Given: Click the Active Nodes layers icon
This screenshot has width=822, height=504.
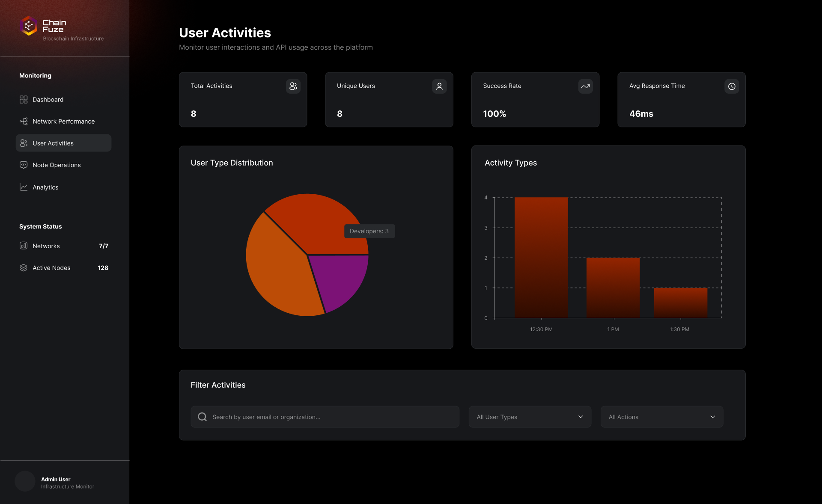Looking at the screenshot, I should pos(24,268).
